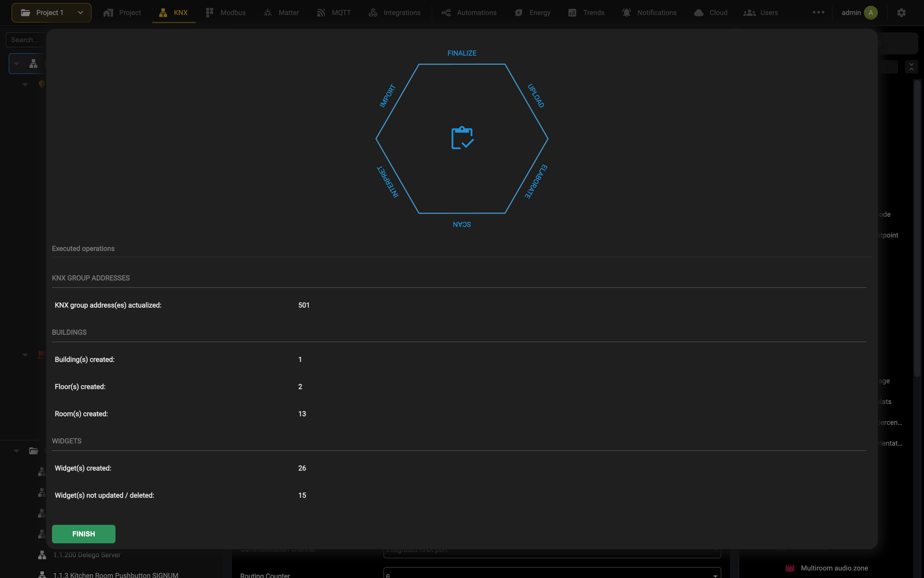Switch to the Project tab
The width and height of the screenshot is (924, 578).
click(x=122, y=13)
